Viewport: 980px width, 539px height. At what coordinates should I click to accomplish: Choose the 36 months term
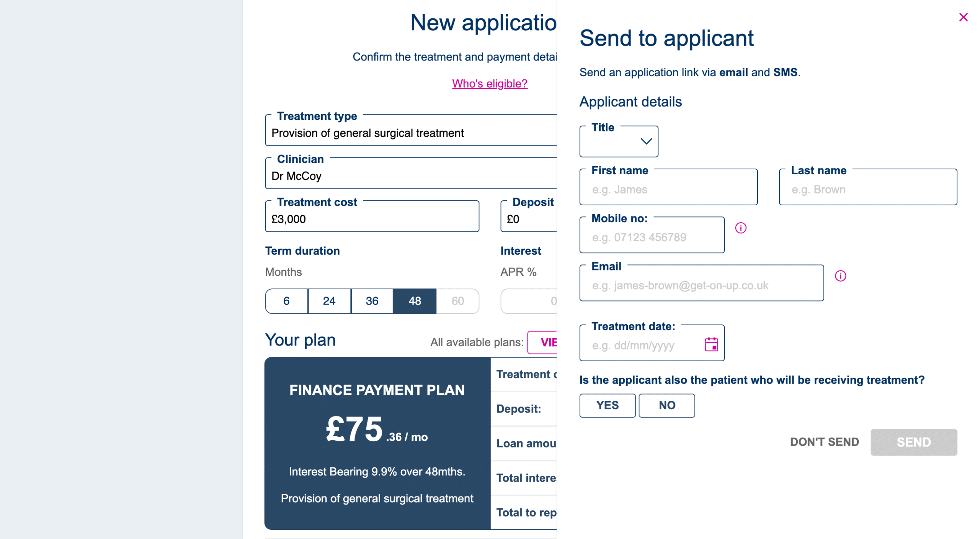372,301
